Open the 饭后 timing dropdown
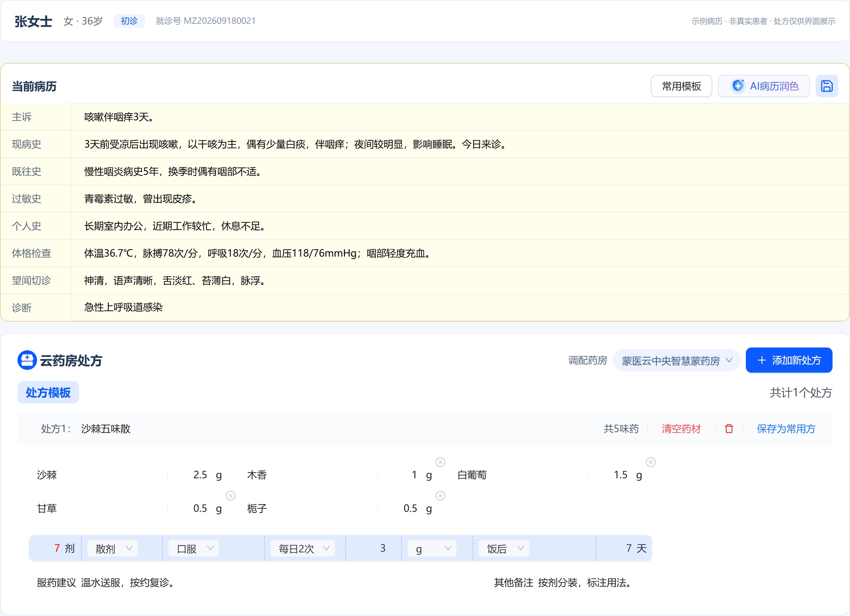Viewport: 850px width, 616px height. pyautogui.click(x=504, y=548)
